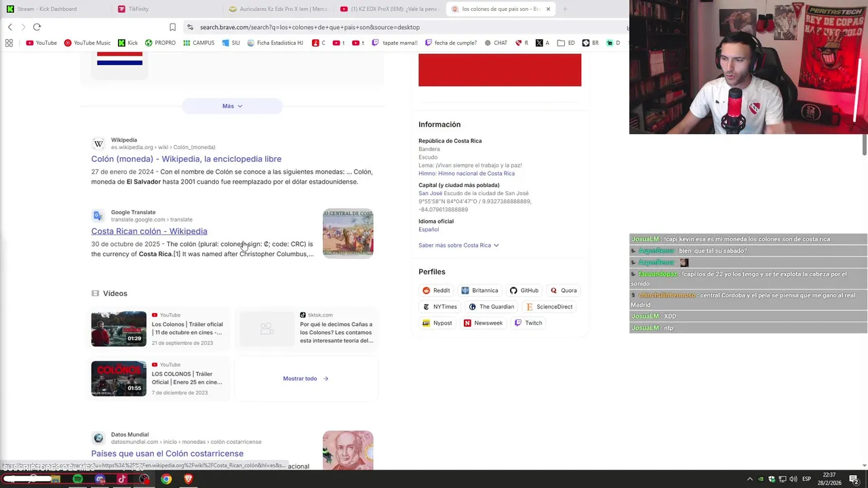
Task: Go back with the browser back arrow
Action: click(10, 27)
